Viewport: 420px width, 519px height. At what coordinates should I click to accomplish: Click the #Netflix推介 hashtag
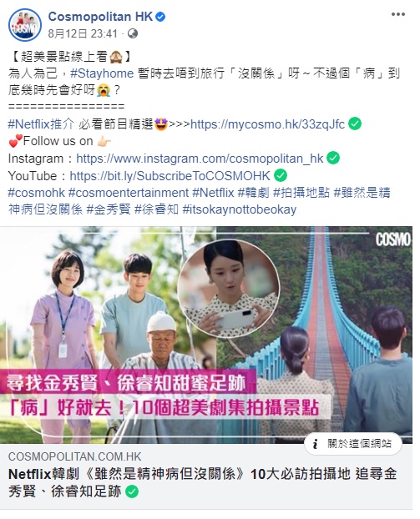(x=42, y=124)
